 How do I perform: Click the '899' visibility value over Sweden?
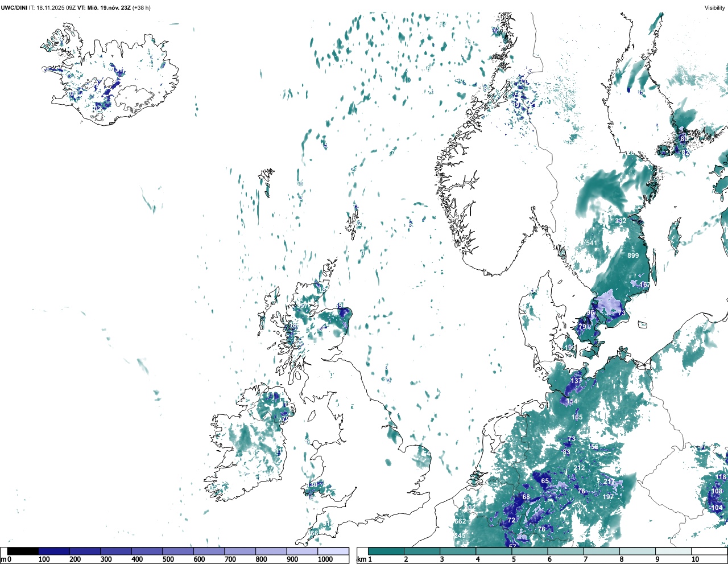[x=633, y=256]
